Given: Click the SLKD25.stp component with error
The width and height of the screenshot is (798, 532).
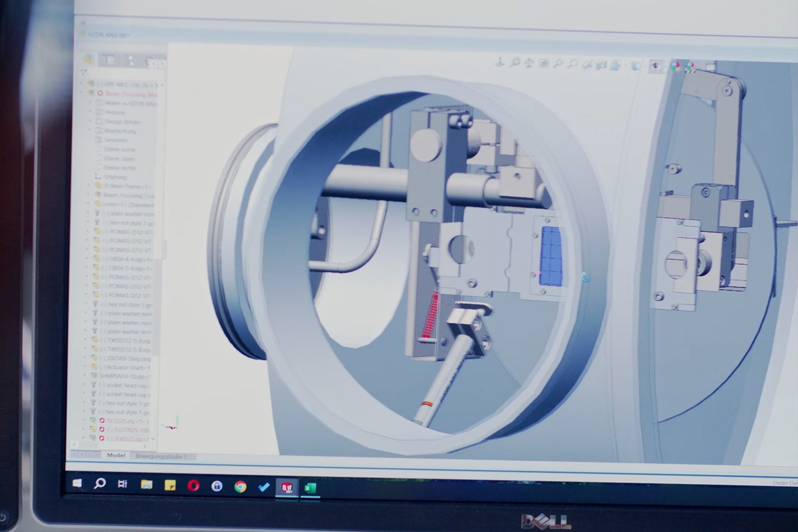Looking at the screenshot, I should pos(127,439).
